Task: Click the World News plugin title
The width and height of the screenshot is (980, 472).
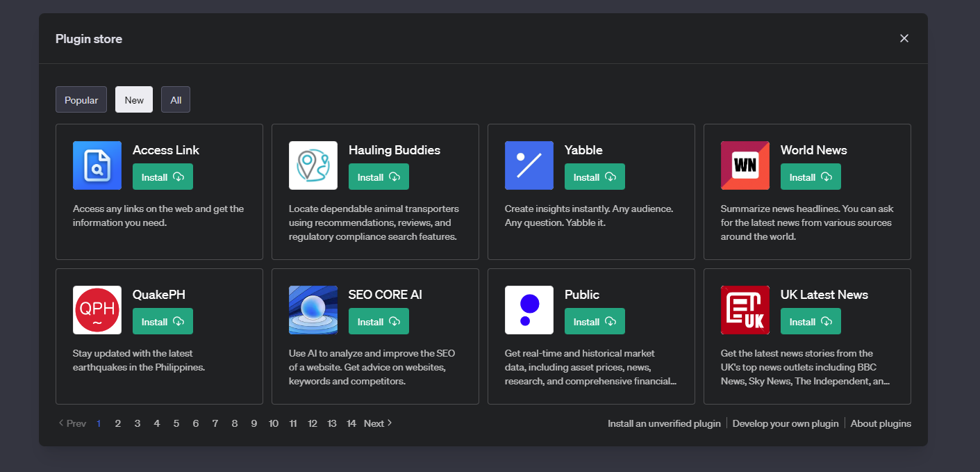Action: pyautogui.click(x=814, y=150)
